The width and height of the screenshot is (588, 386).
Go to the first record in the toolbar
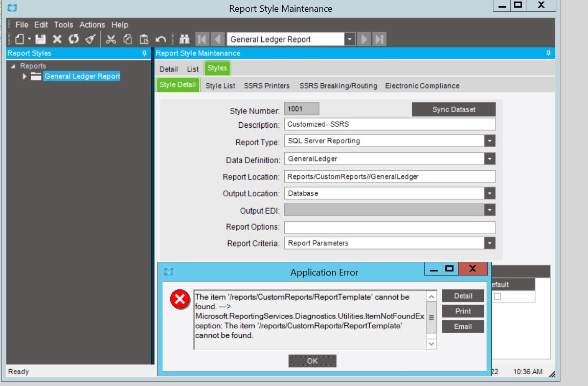201,39
